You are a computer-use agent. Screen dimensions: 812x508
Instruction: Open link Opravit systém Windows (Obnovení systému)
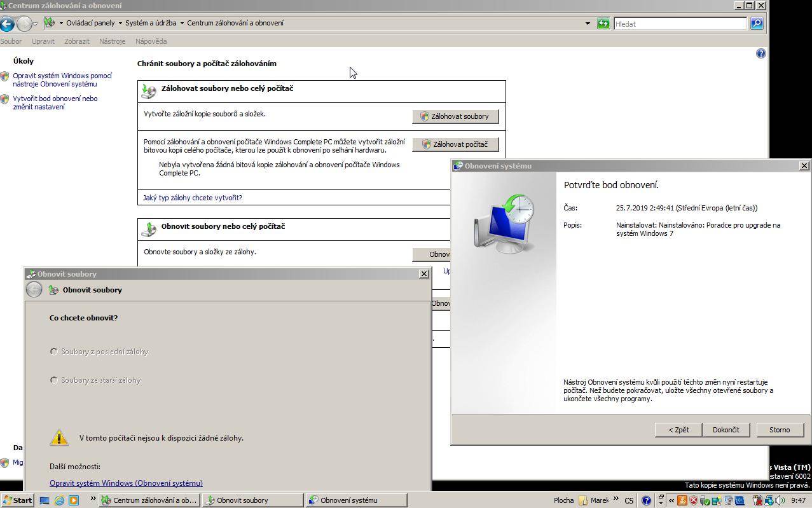126,483
